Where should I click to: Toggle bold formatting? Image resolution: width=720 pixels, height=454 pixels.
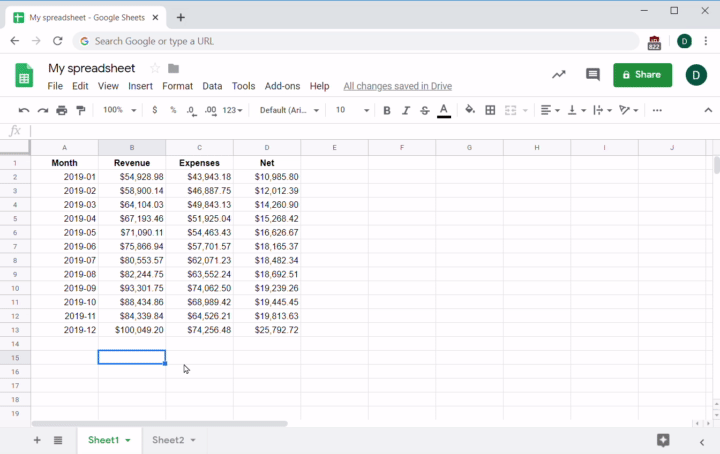[x=387, y=110]
